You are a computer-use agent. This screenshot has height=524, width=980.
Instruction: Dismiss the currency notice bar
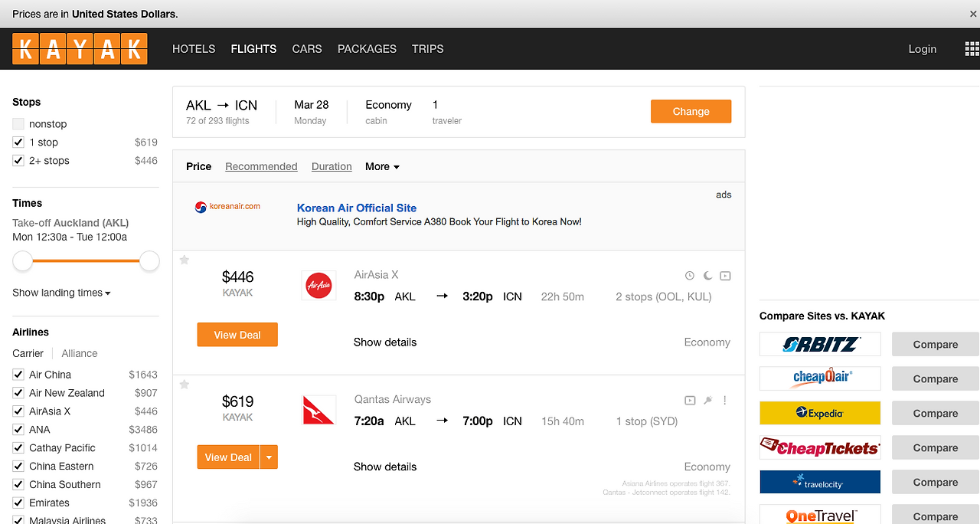tap(973, 14)
